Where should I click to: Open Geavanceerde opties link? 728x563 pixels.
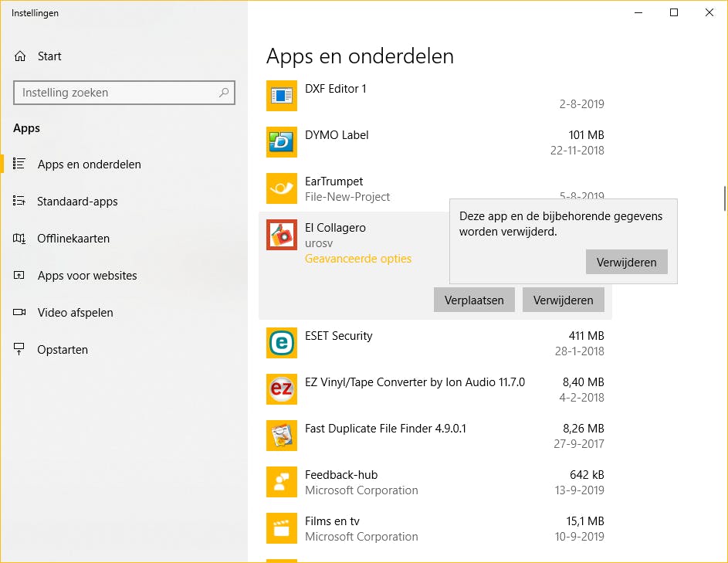point(358,259)
